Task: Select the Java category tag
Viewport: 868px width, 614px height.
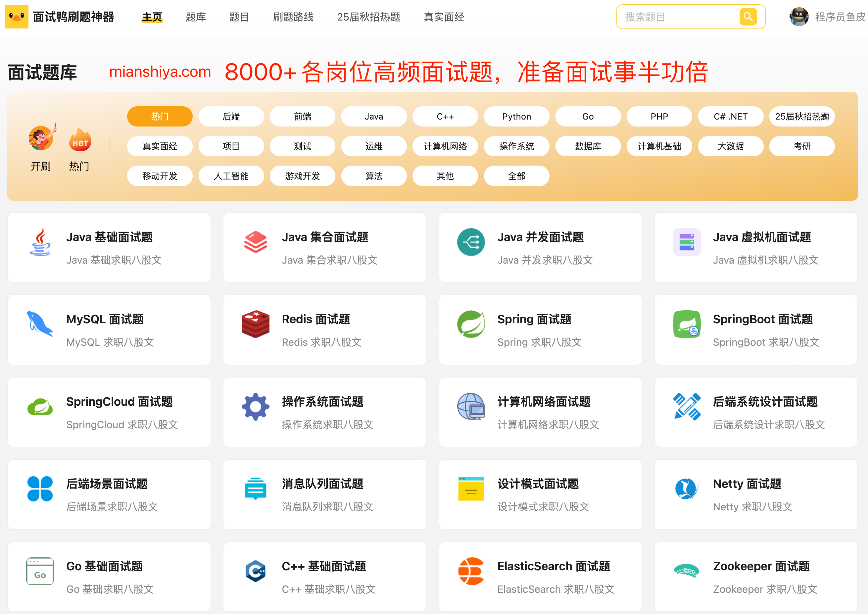Action: click(x=374, y=116)
